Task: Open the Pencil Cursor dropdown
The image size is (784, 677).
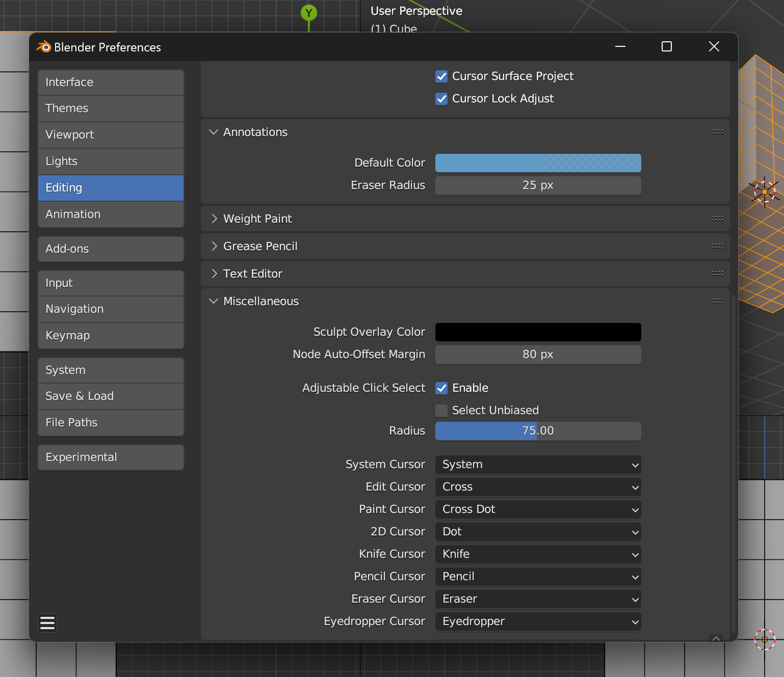Action: pyautogui.click(x=538, y=577)
